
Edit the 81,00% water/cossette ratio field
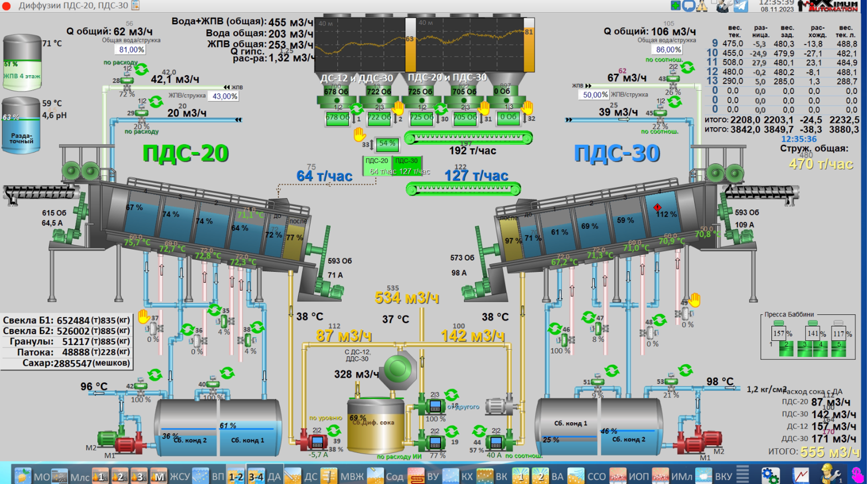[x=130, y=50]
